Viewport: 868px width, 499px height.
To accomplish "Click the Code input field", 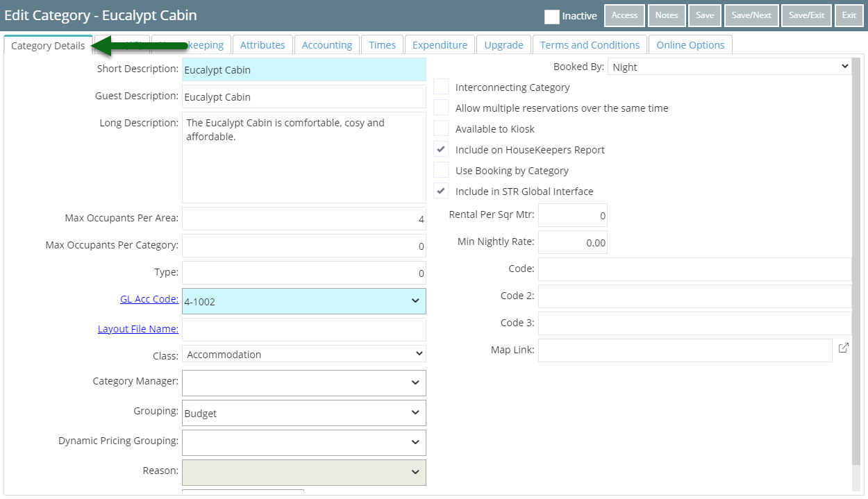I will tap(695, 269).
